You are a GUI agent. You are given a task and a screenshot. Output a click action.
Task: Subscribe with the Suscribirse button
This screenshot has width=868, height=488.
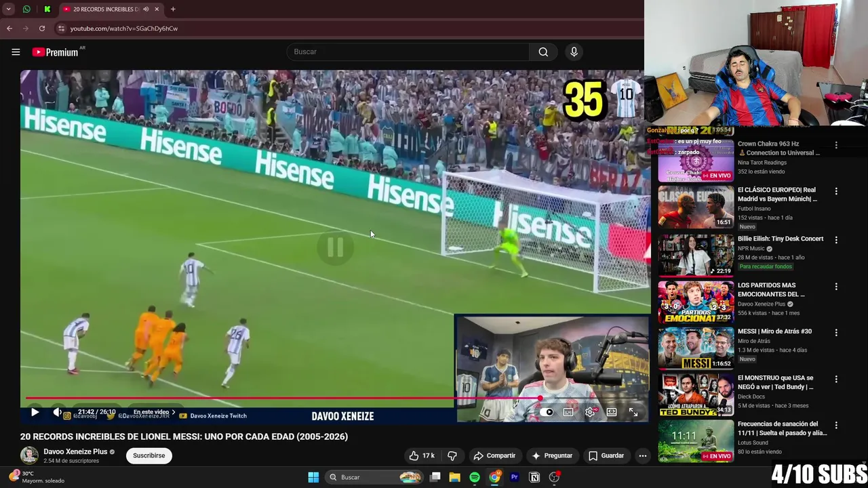tap(149, 455)
